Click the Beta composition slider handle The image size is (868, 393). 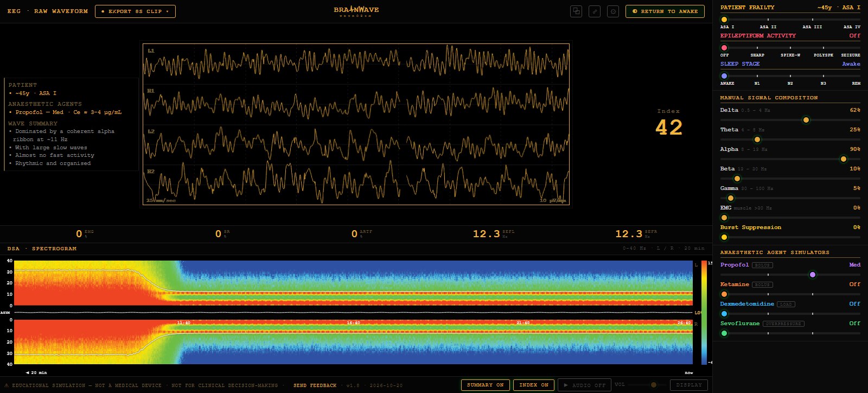tap(737, 179)
